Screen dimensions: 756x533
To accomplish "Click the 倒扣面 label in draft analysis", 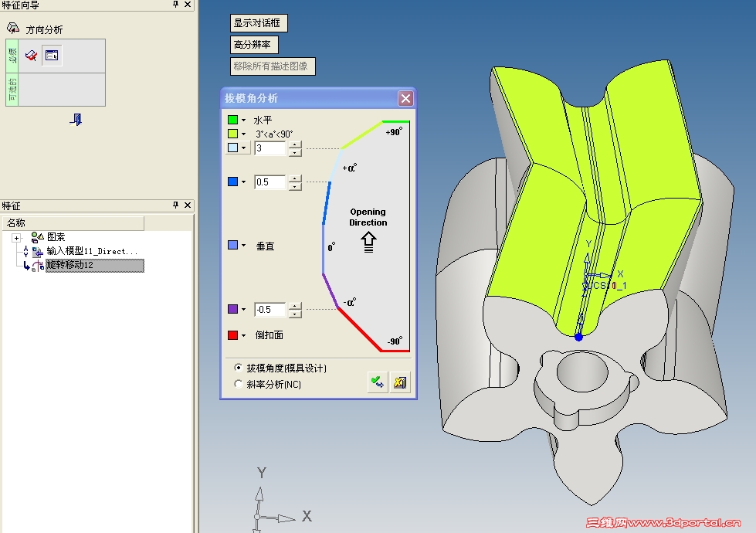I will pos(269,334).
